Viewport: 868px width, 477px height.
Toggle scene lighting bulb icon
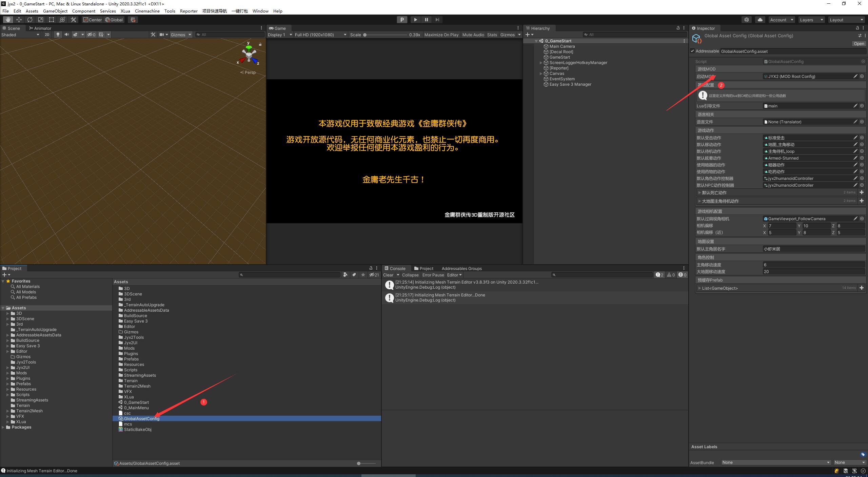[x=58, y=35]
